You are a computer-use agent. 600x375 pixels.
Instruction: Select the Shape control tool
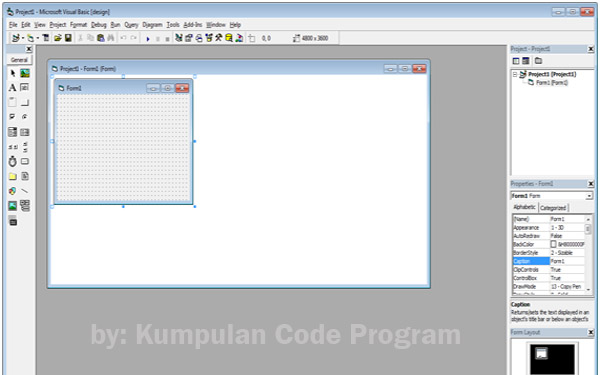13,191
